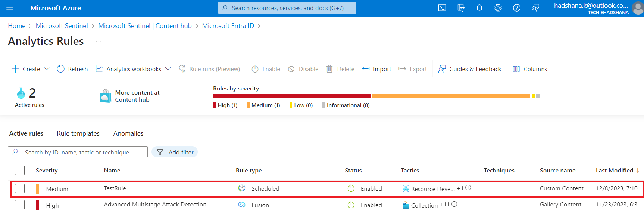Click the Informational (0) legend entry
Screen dimensions: 644x221
tap(346, 105)
